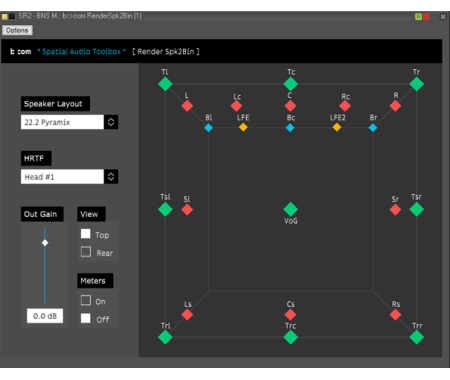Open the HRTF dropdown arrows
This screenshot has width=450, height=380.
pos(111,177)
